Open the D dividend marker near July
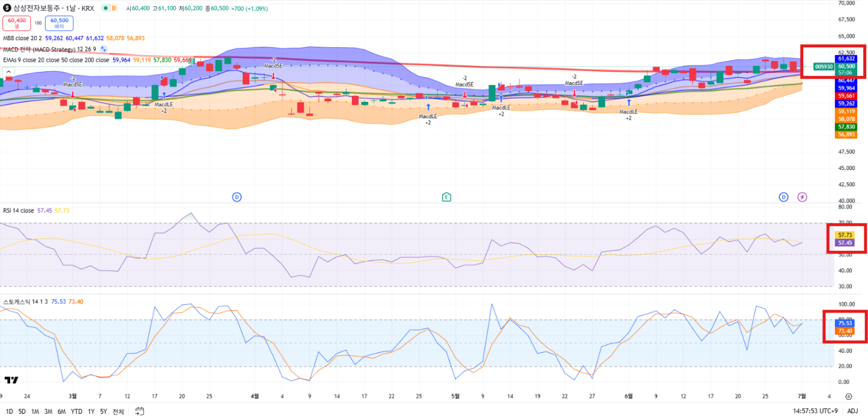The width and height of the screenshot is (868, 418). 783,196
